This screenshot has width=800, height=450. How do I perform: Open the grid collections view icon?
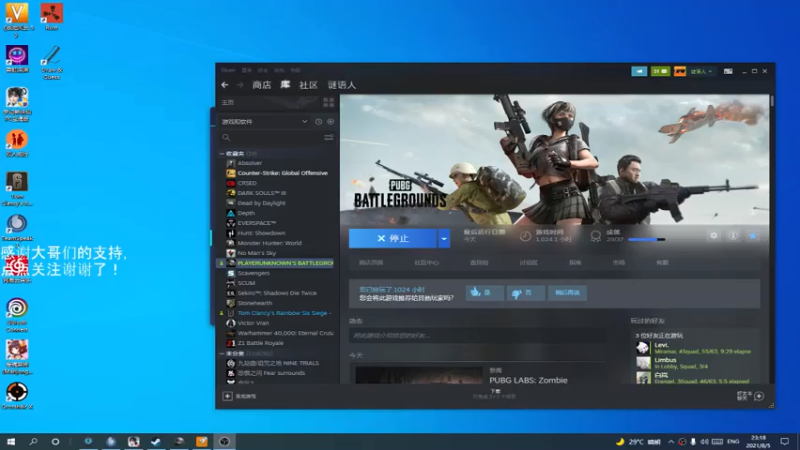(x=329, y=102)
